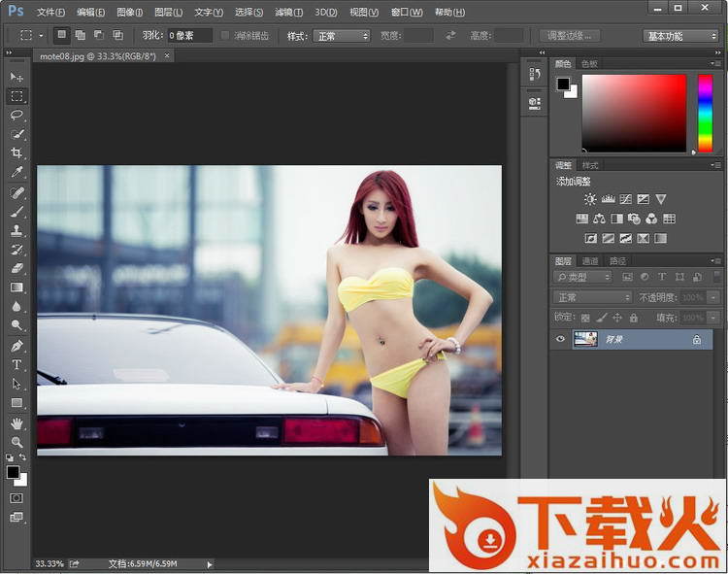Select the Pen tool
Screen dimensions: 728x574
[x=17, y=346]
